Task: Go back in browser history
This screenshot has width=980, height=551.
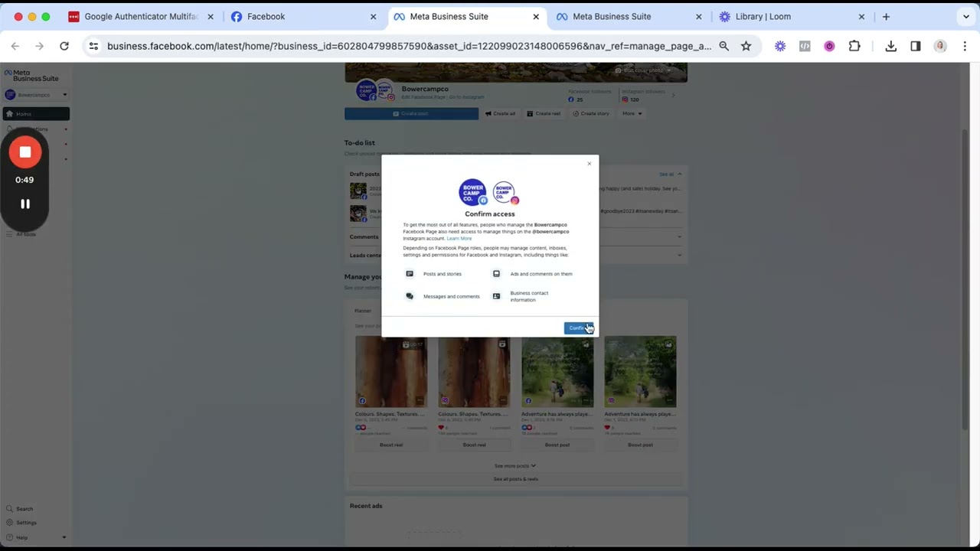Action: pyautogui.click(x=15, y=46)
